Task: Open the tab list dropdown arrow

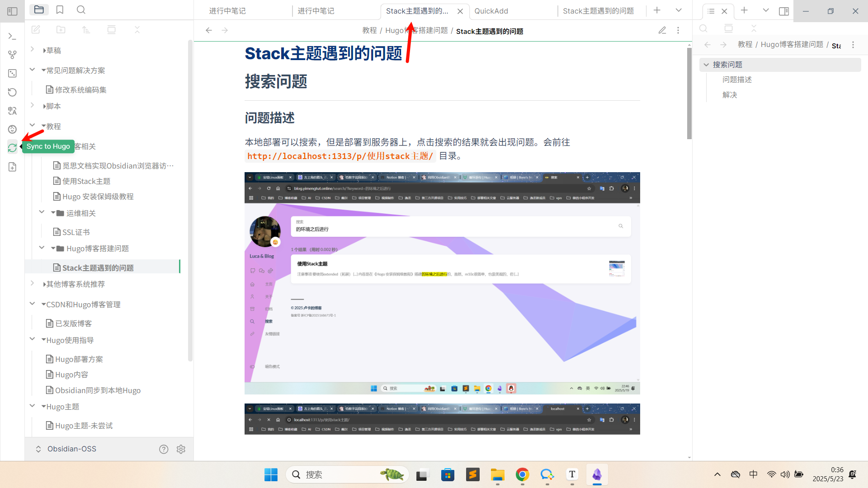Action: (678, 10)
